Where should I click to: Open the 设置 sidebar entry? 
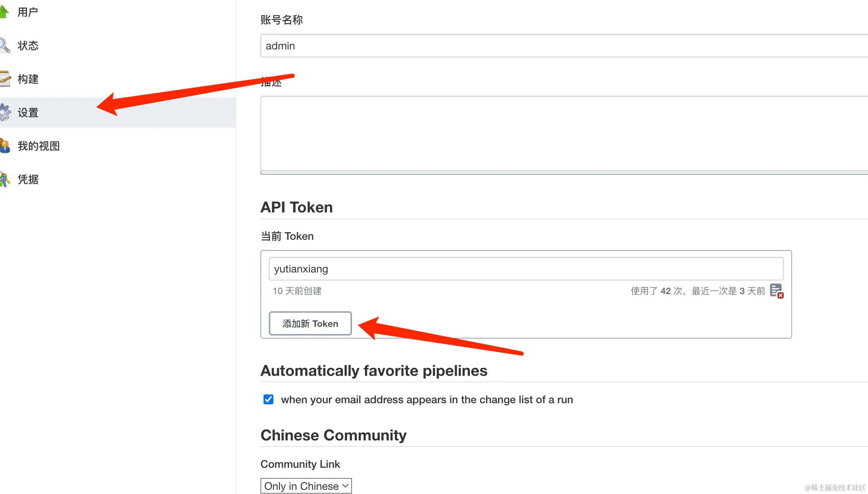coord(28,113)
